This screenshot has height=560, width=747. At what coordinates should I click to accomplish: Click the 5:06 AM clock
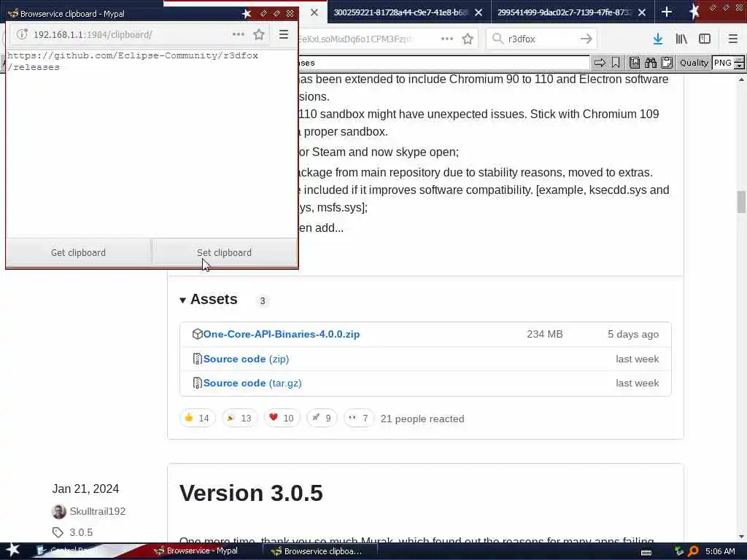coord(720,551)
